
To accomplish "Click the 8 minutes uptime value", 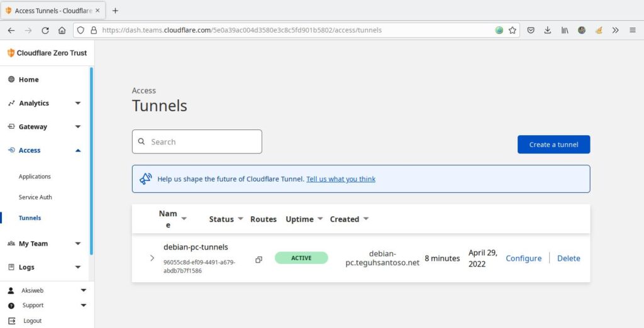I will 442,258.
